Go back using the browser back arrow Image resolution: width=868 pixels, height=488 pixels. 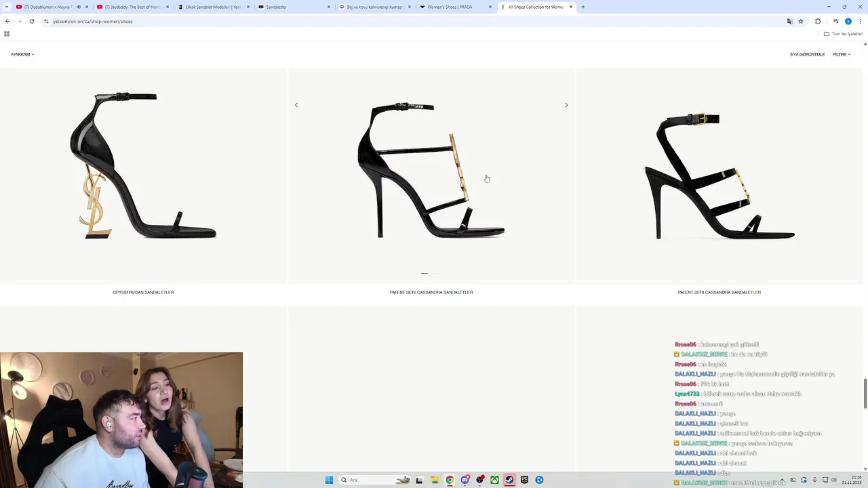[x=7, y=21]
